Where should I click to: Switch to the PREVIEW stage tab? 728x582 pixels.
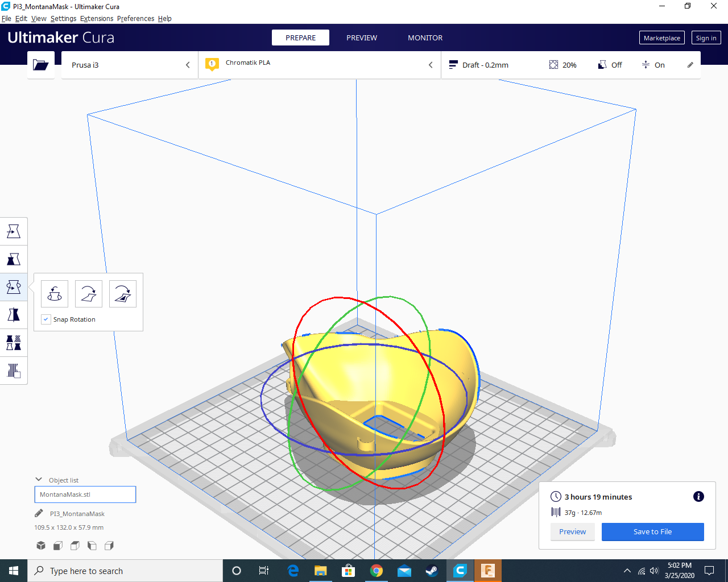(362, 38)
